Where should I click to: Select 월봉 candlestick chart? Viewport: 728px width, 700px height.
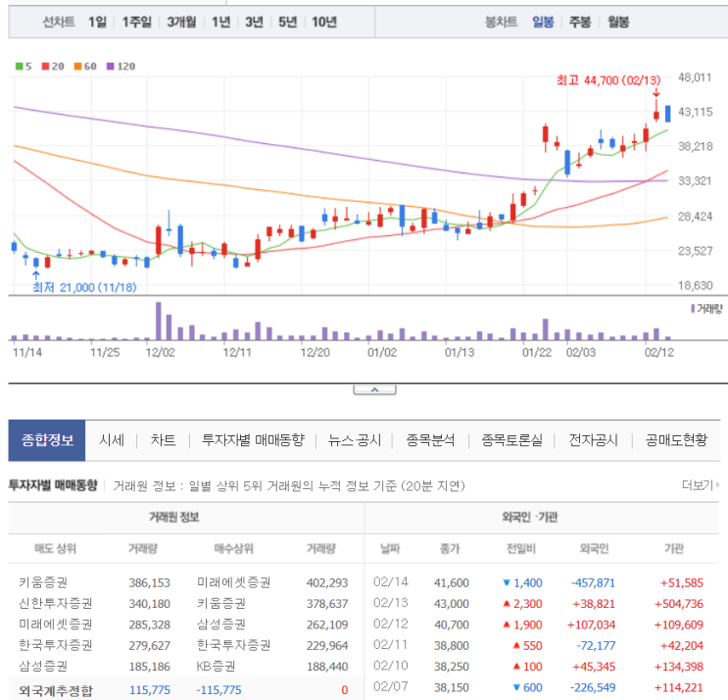click(x=618, y=22)
